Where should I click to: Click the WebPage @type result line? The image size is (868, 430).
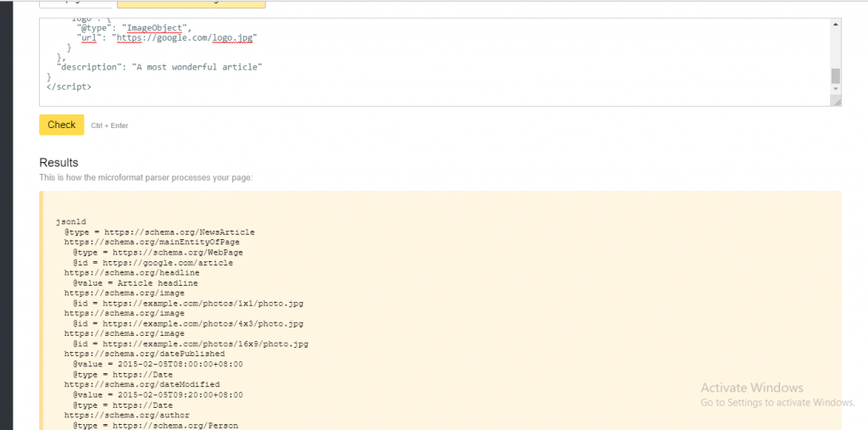coord(158,253)
